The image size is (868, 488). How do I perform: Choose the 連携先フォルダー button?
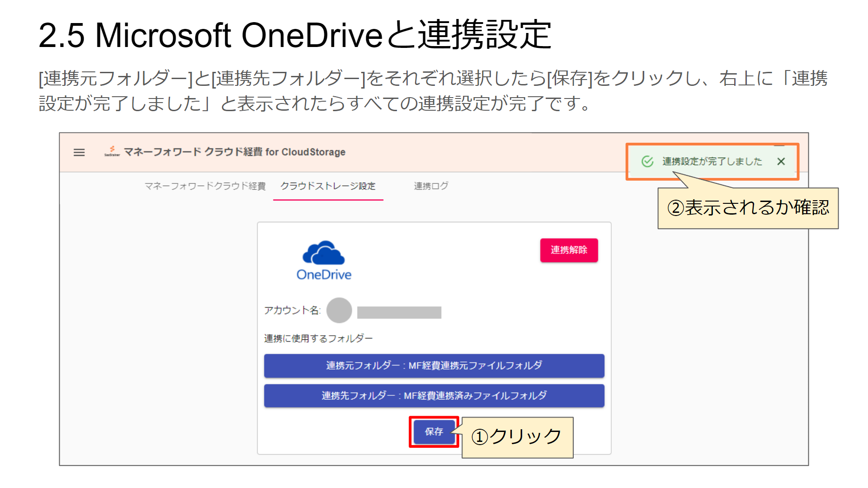coord(434,396)
